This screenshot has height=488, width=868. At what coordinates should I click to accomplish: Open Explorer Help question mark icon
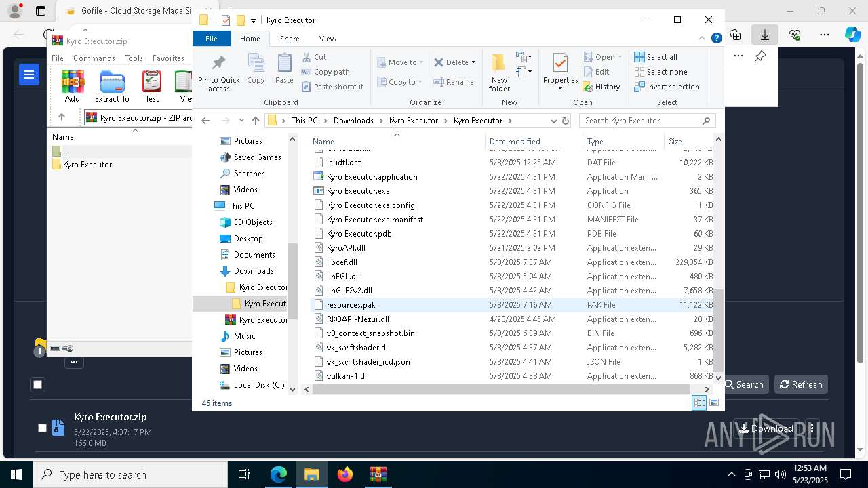(x=716, y=39)
